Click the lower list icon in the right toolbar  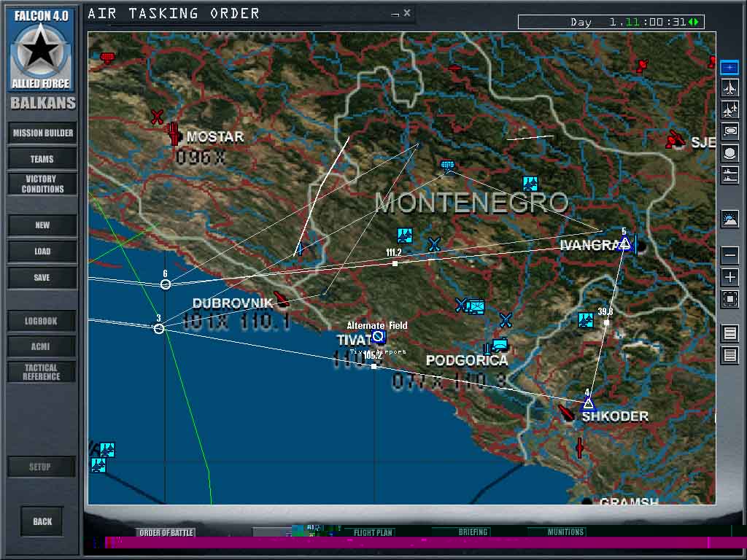(x=729, y=355)
